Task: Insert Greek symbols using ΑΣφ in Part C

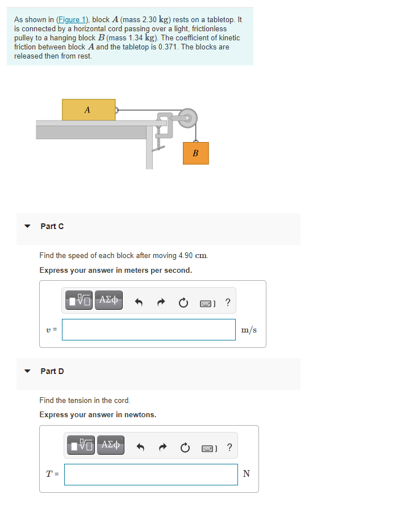Action: (x=108, y=300)
